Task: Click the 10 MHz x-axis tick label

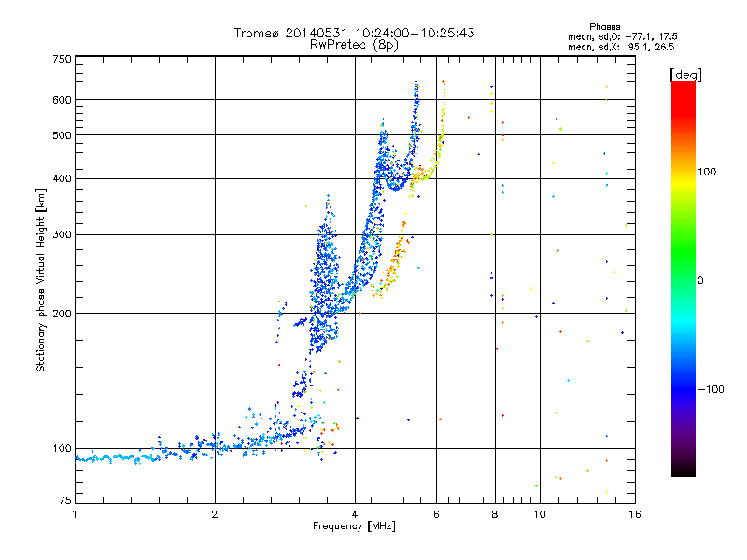Action: point(540,514)
